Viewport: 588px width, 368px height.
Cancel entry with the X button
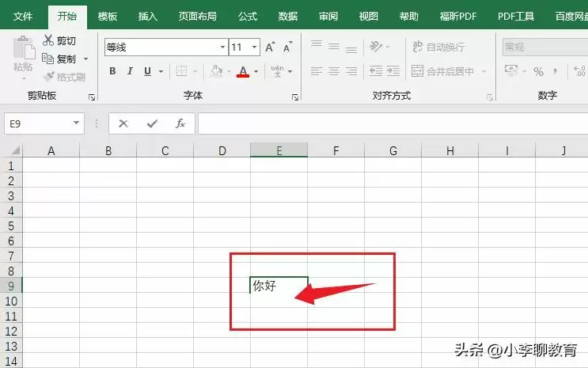click(x=123, y=123)
